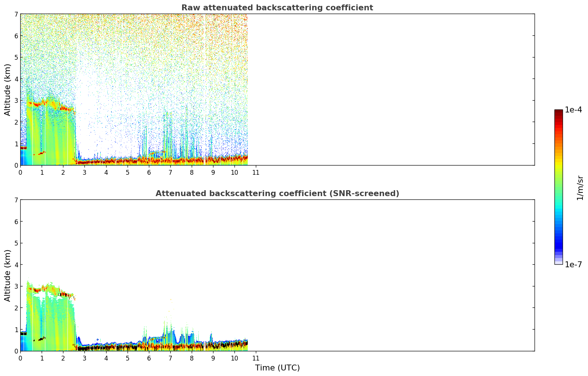Screen dimensions: 588x376
Task: Click the colorbar's "1e-7" minimum label
Action: click(573, 265)
